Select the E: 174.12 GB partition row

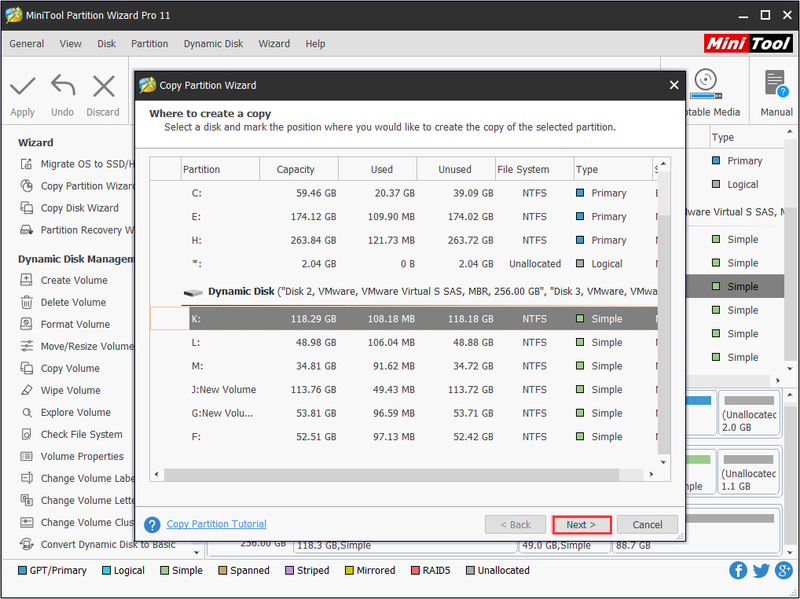coord(404,217)
